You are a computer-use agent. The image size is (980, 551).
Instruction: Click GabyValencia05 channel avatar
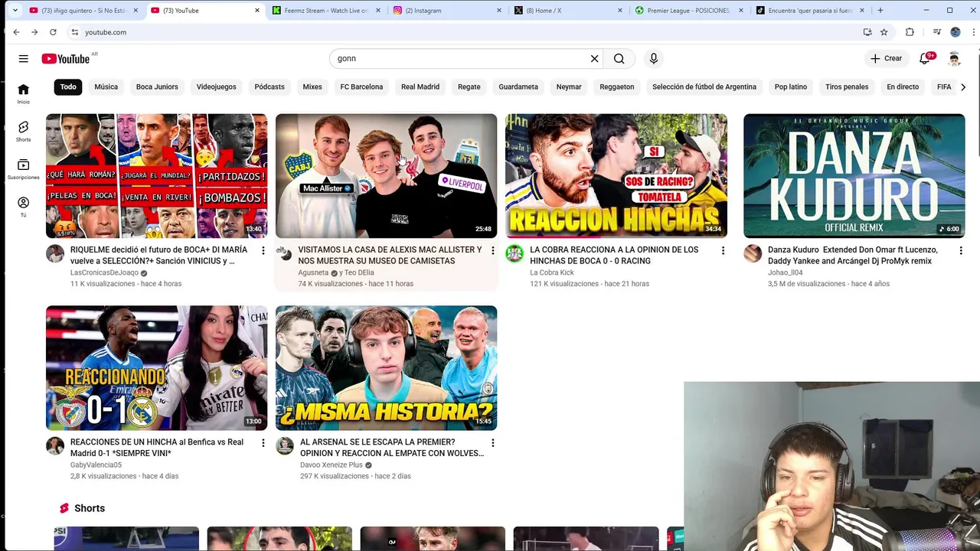55,445
